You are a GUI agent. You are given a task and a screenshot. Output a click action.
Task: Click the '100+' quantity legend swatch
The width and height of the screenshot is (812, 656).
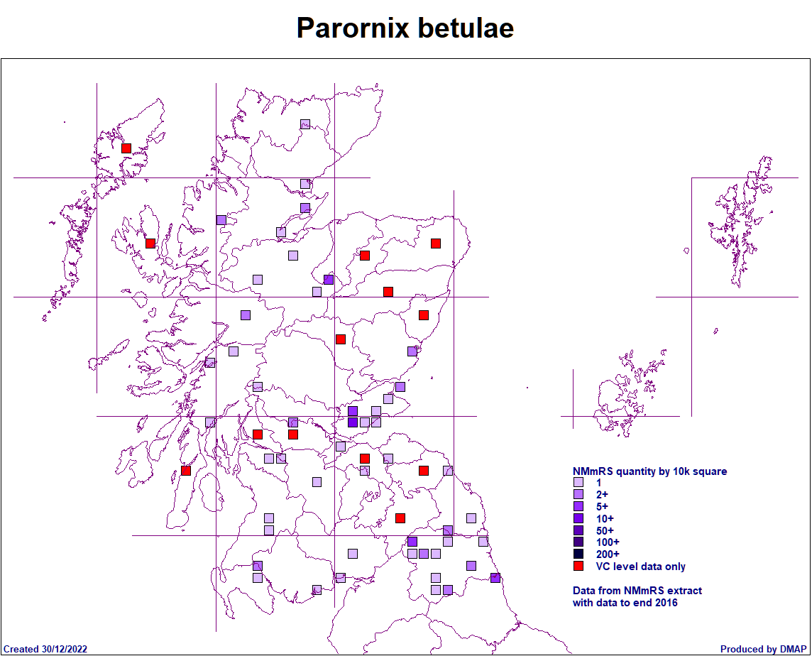[x=578, y=542]
